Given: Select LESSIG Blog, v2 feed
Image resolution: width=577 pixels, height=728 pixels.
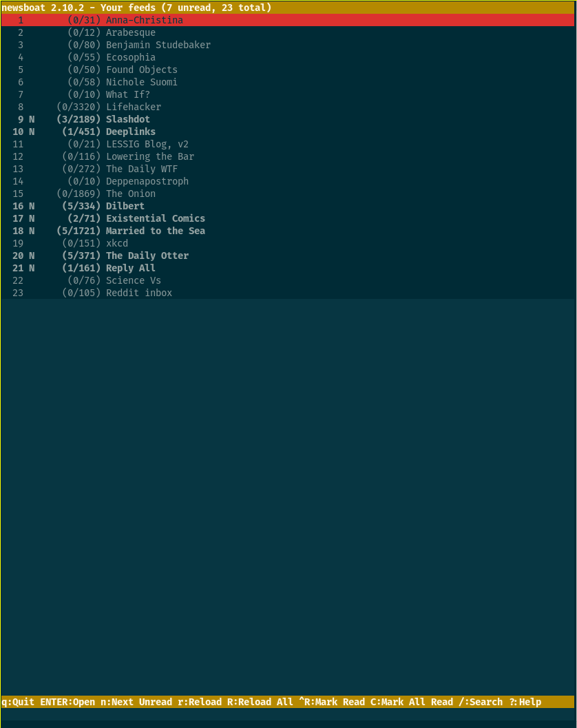Looking at the screenshot, I should pos(288,144).
